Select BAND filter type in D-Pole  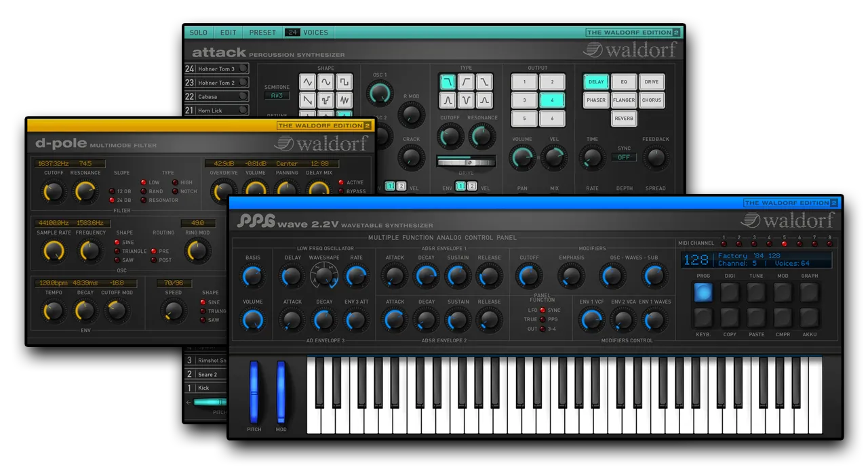coord(143,191)
